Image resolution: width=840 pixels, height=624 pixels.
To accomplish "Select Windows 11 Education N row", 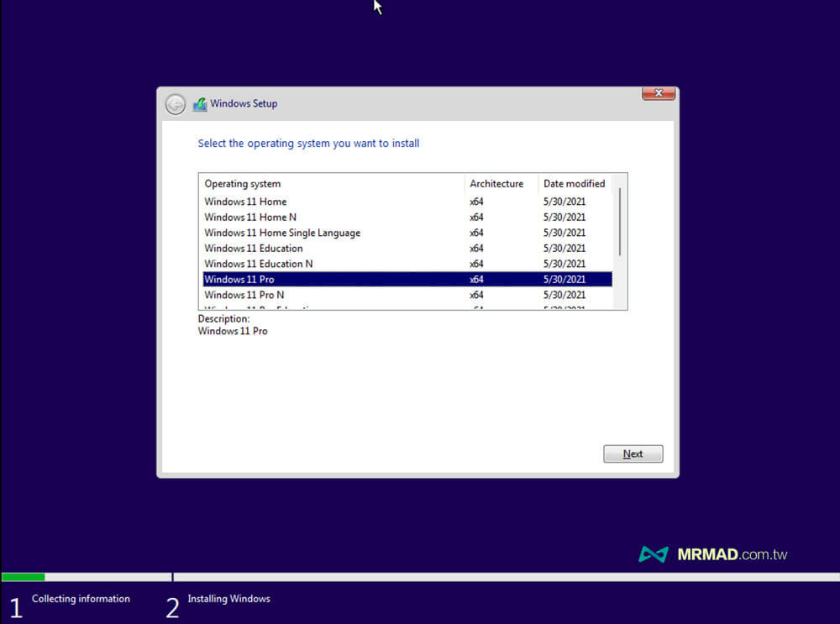I will pyautogui.click(x=407, y=264).
